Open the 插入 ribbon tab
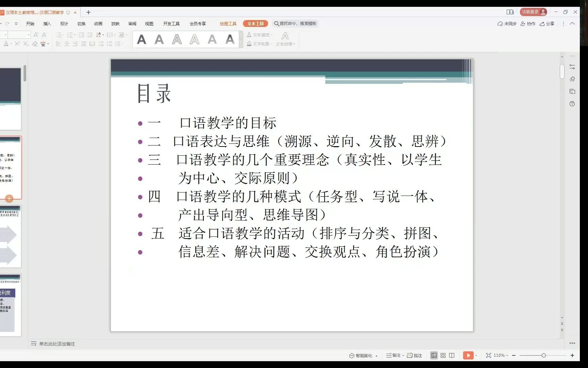This screenshot has width=588, height=368. point(47,24)
